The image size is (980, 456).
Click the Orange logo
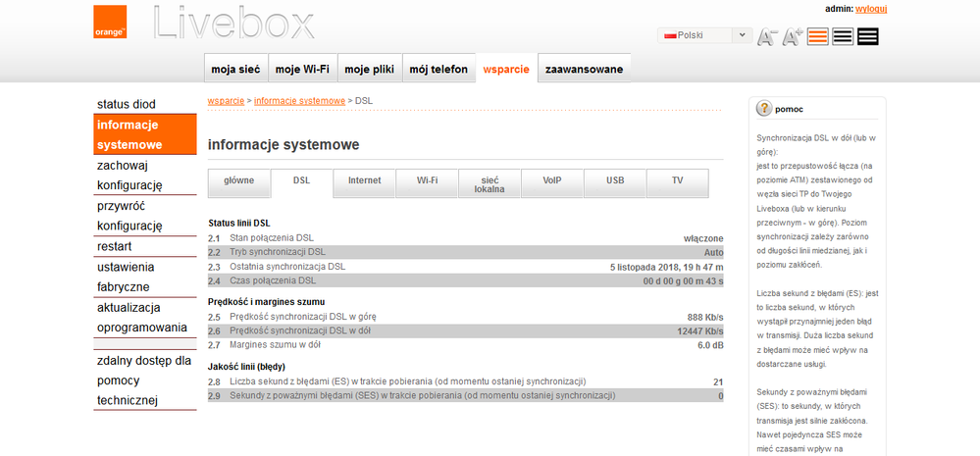[x=110, y=22]
